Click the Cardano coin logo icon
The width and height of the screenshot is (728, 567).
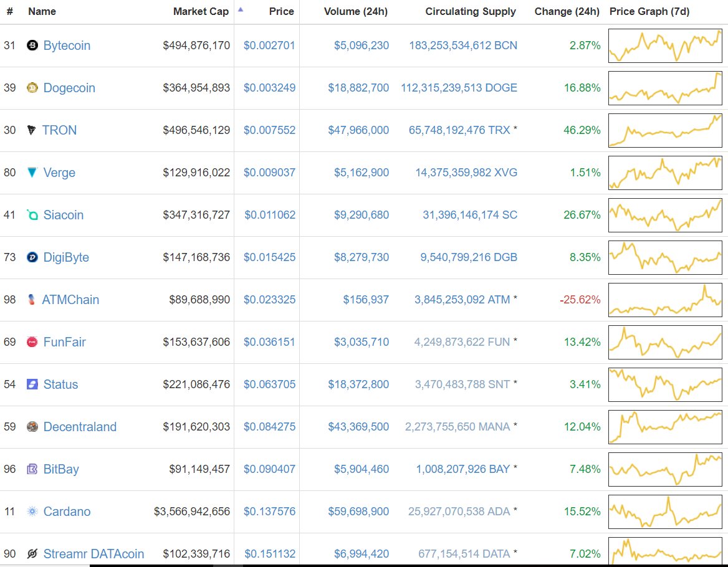[32, 512]
